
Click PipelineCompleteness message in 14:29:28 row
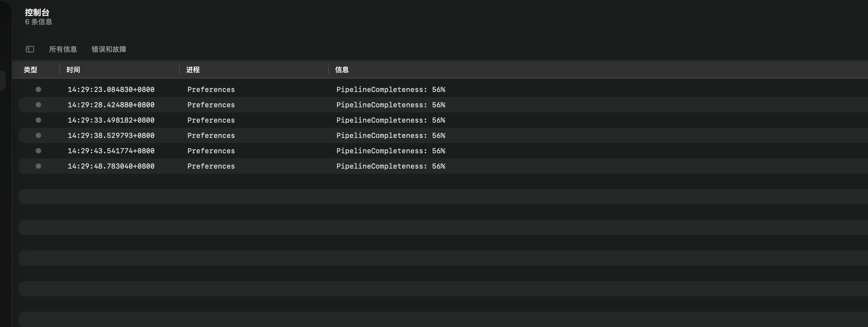coord(391,105)
